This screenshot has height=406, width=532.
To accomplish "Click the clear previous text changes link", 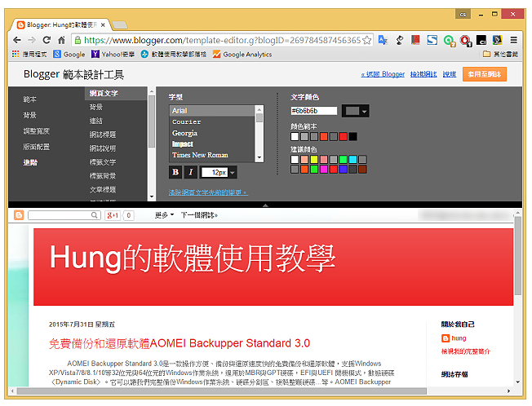I will pyautogui.click(x=208, y=192).
